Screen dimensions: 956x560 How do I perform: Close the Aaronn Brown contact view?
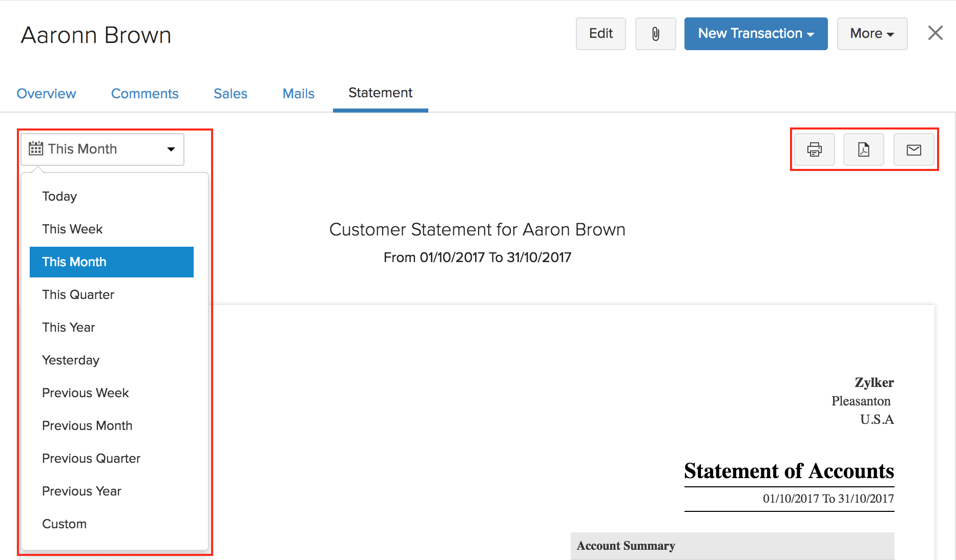point(935,32)
